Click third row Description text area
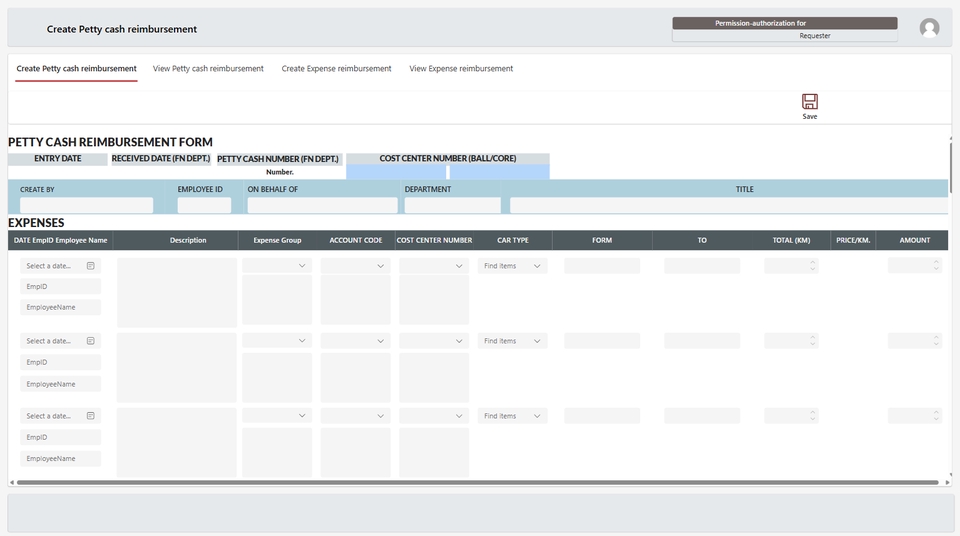960x536 pixels. pos(176,442)
